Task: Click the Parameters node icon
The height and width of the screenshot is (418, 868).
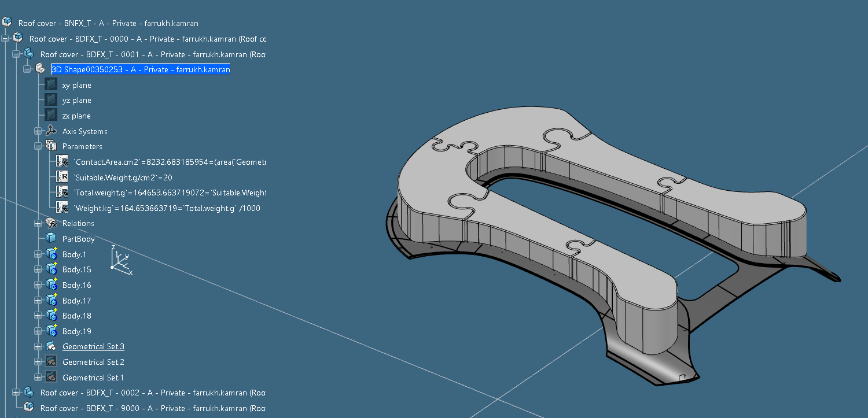Action: [x=52, y=146]
